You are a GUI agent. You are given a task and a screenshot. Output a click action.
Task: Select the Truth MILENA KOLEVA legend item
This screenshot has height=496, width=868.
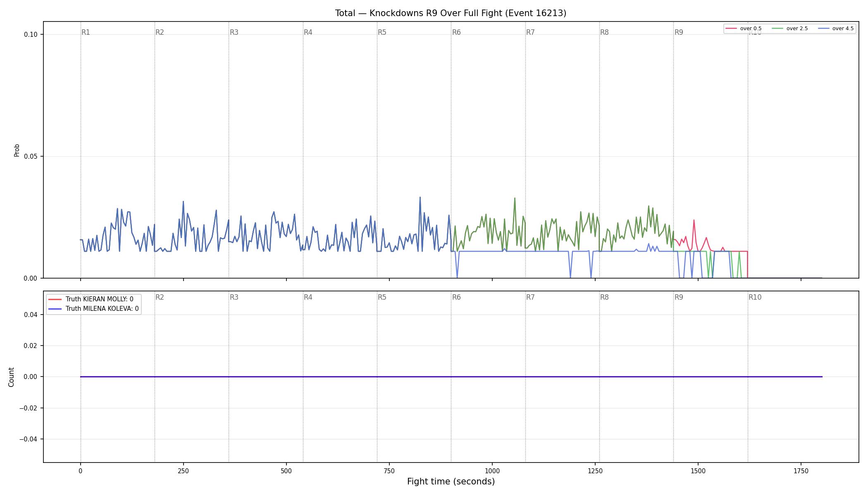(x=93, y=309)
